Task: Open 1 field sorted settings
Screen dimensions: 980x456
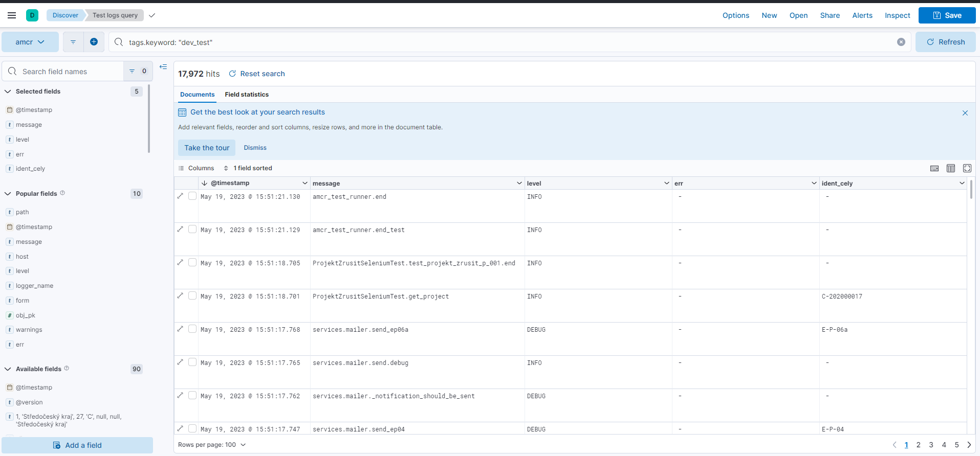Action: click(248, 168)
